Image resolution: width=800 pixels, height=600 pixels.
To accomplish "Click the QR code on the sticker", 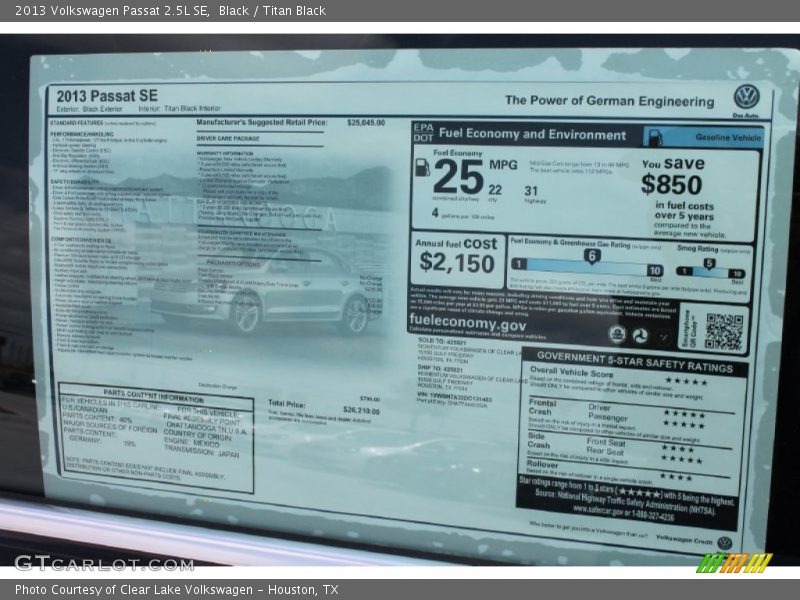I will (x=723, y=331).
